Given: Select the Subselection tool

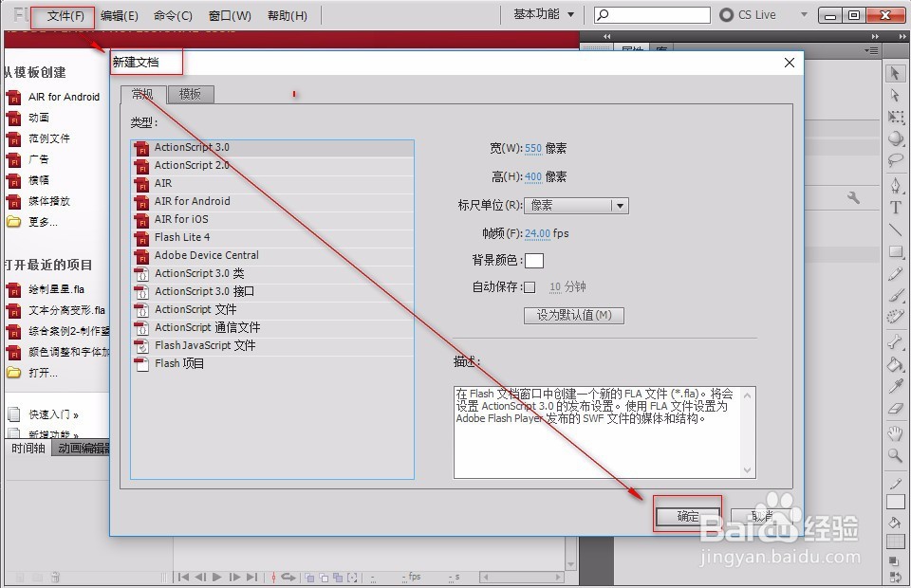Looking at the screenshot, I should 895,95.
